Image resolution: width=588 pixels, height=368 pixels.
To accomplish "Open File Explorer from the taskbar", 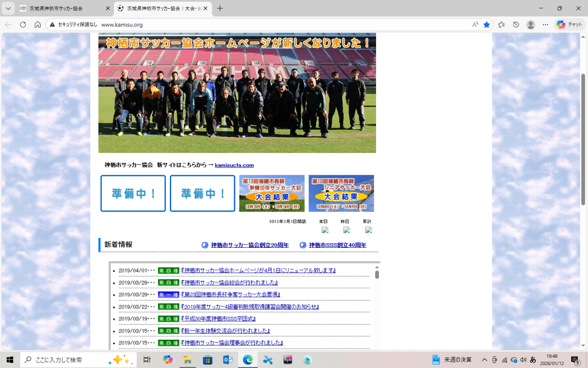I will [x=187, y=360].
